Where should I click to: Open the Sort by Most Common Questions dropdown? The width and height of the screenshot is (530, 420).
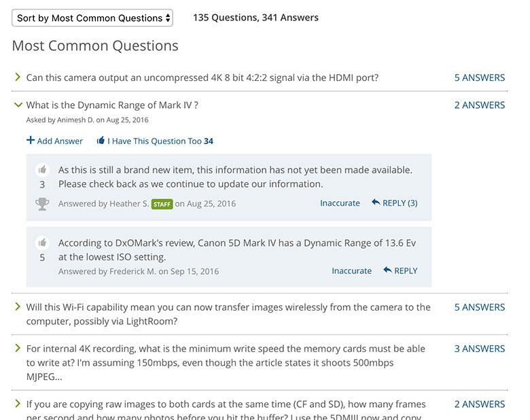(x=92, y=18)
